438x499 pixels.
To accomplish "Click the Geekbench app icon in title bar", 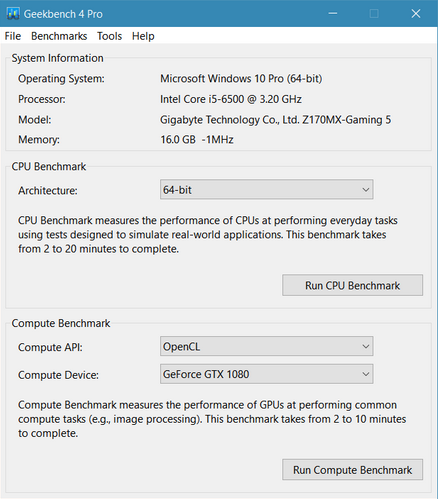I will pyautogui.click(x=13, y=14).
